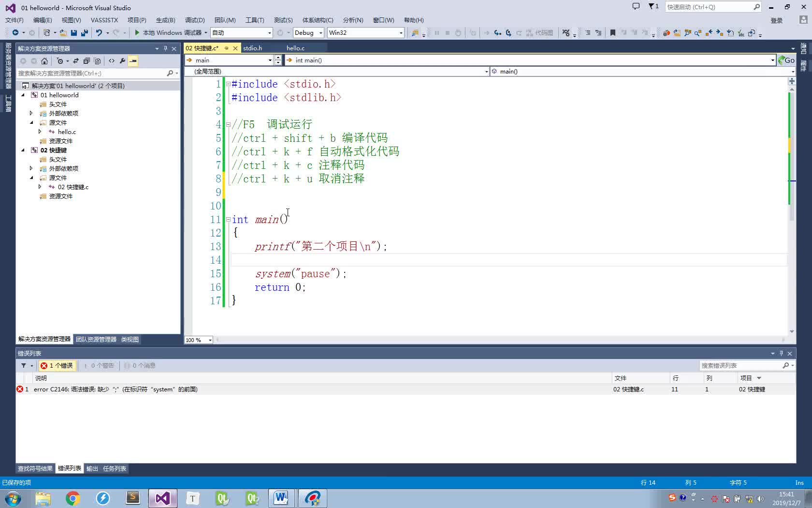This screenshot has height=508, width=812.
Task: Open the 团队资源管理器 tab
Action: point(96,339)
